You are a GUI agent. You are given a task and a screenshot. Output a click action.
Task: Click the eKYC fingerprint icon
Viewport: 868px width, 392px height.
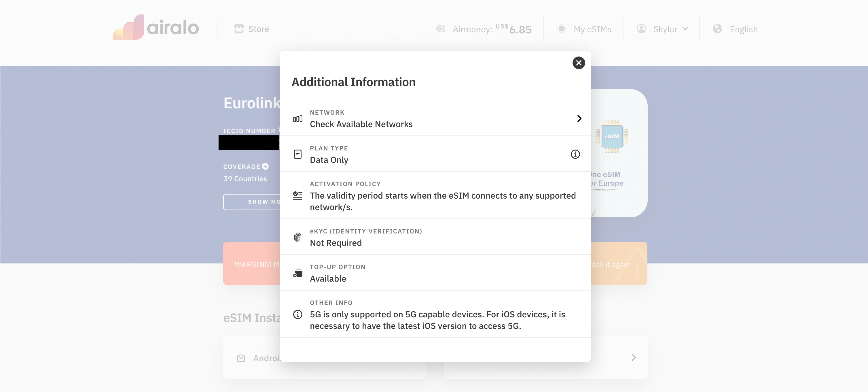(x=297, y=237)
